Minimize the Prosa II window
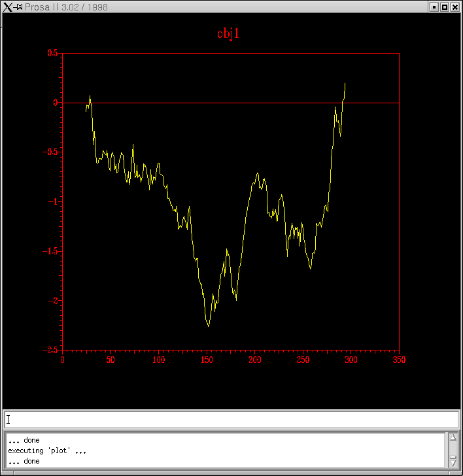This screenshot has height=476, width=463. click(x=434, y=7)
